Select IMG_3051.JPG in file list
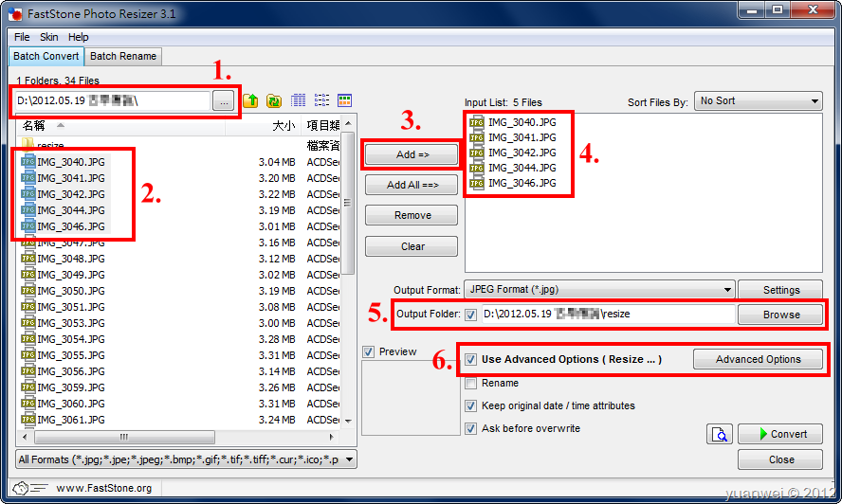The image size is (842, 504). pyautogui.click(x=71, y=307)
